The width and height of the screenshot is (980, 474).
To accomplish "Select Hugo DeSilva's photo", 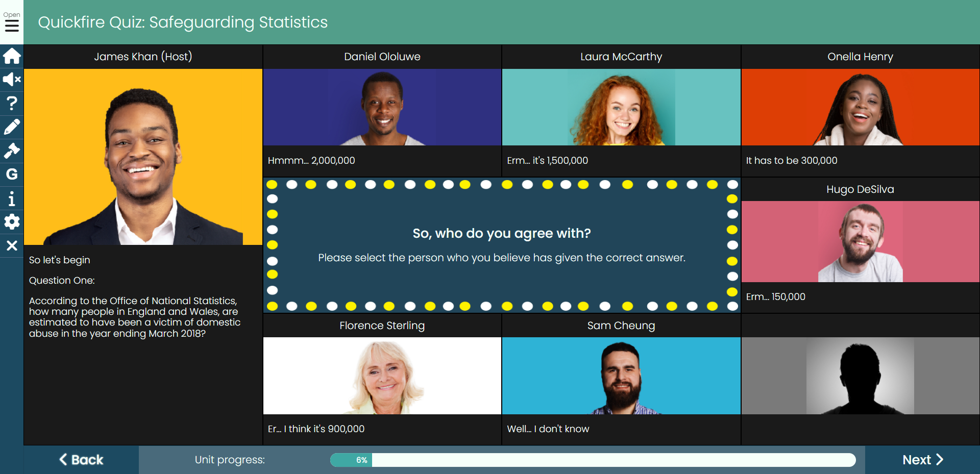I will (x=861, y=241).
